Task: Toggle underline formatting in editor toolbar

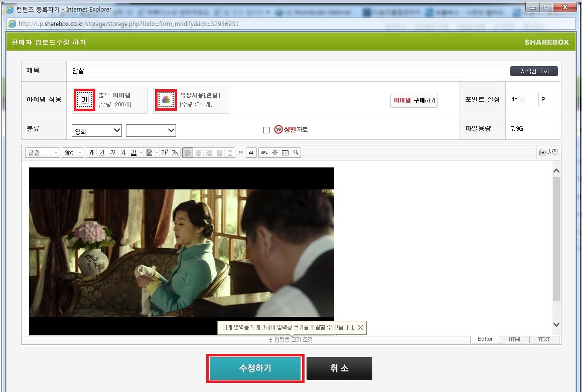Action: pyautogui.click(x=102, y=153)
